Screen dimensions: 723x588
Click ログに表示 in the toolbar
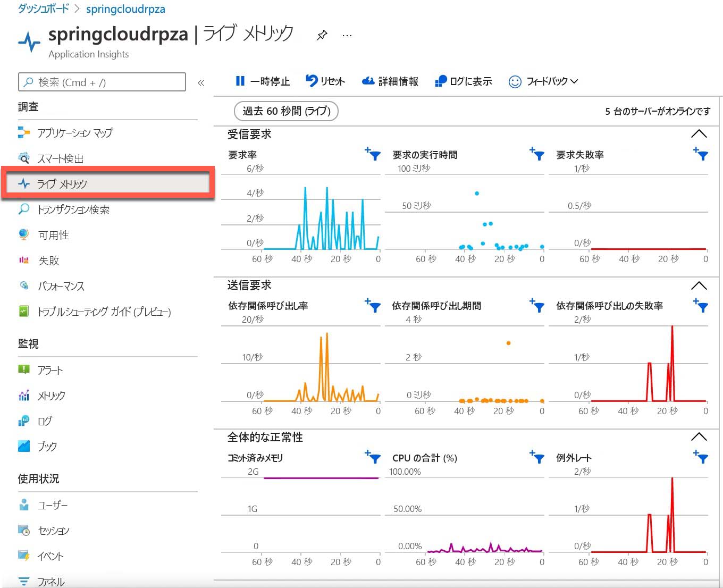click(x=464, y=81)
